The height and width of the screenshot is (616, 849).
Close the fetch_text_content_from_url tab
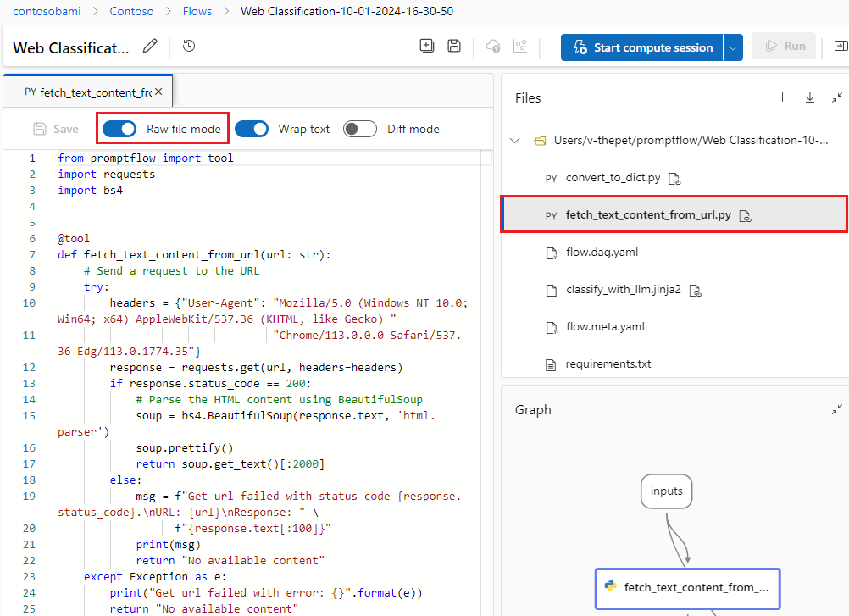click(x=158, y=92)
